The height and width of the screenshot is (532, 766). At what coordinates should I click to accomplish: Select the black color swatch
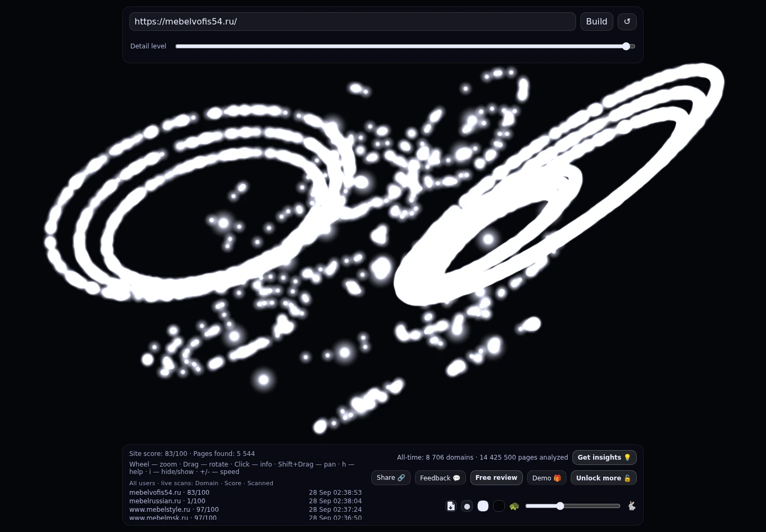click(499, 506)
